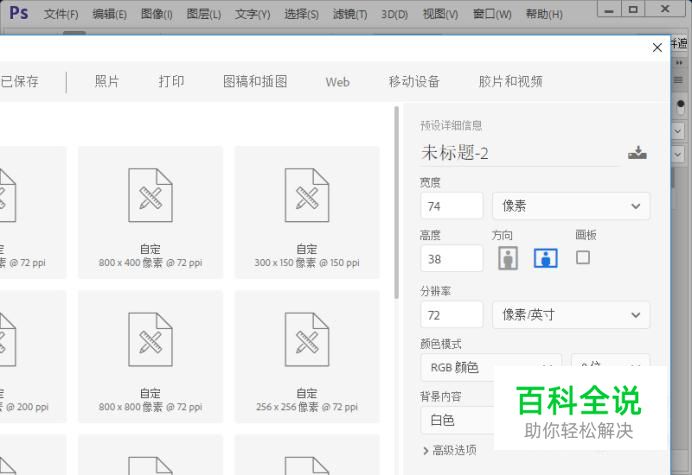Click the presets list vertical scrollbar

pos(397,203)
